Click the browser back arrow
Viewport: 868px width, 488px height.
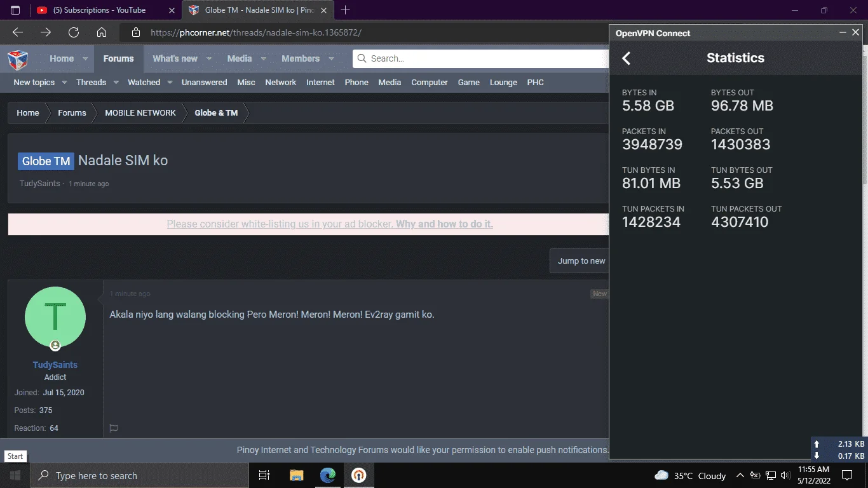coord(18,32)
